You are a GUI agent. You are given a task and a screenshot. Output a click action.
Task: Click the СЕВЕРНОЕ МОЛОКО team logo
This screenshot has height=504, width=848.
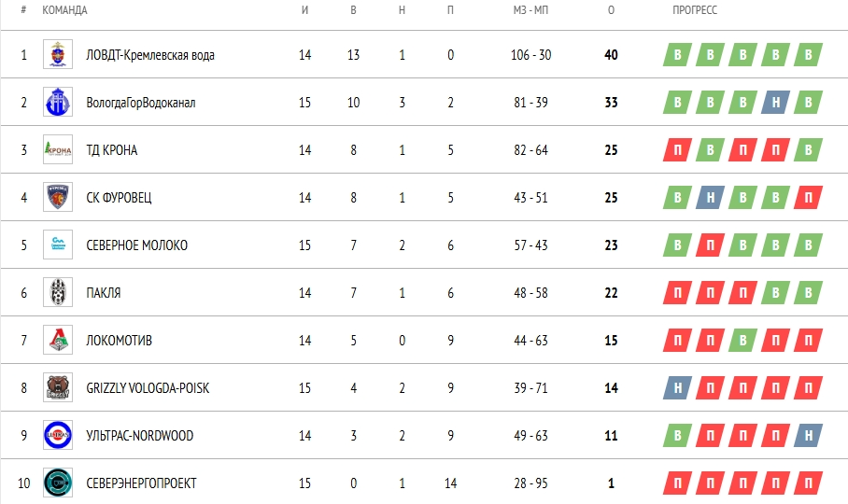coord(58,245)
